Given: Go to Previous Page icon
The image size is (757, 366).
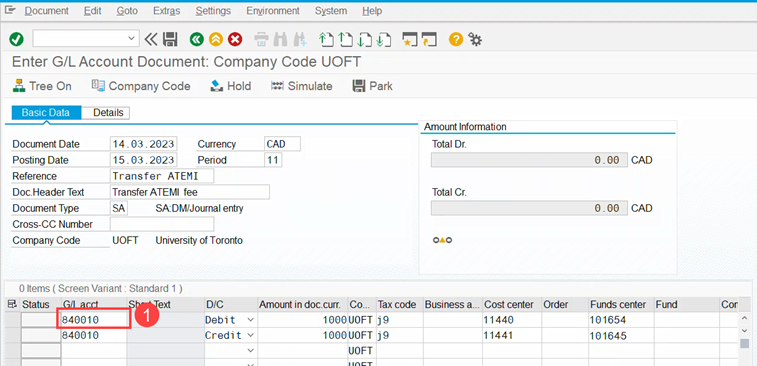Looking at the screenshot, I should click(345, 39).
